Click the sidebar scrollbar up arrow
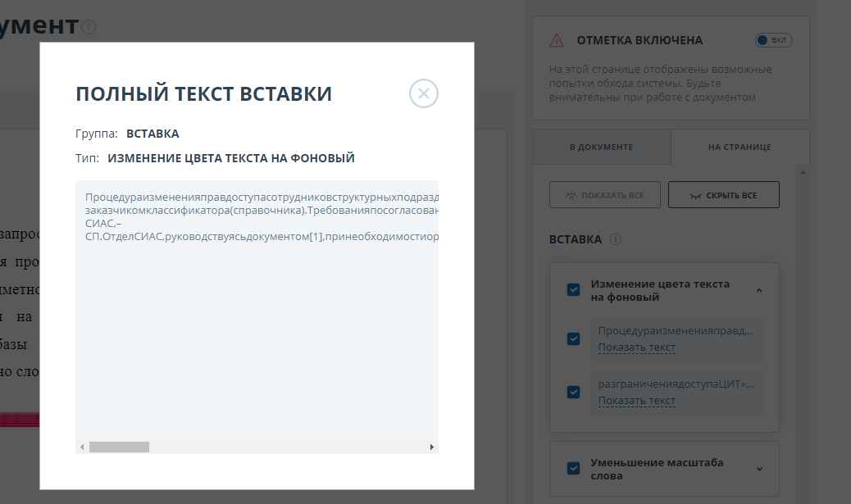This screenshot has height=504, width=851. [x=803, y=172]
